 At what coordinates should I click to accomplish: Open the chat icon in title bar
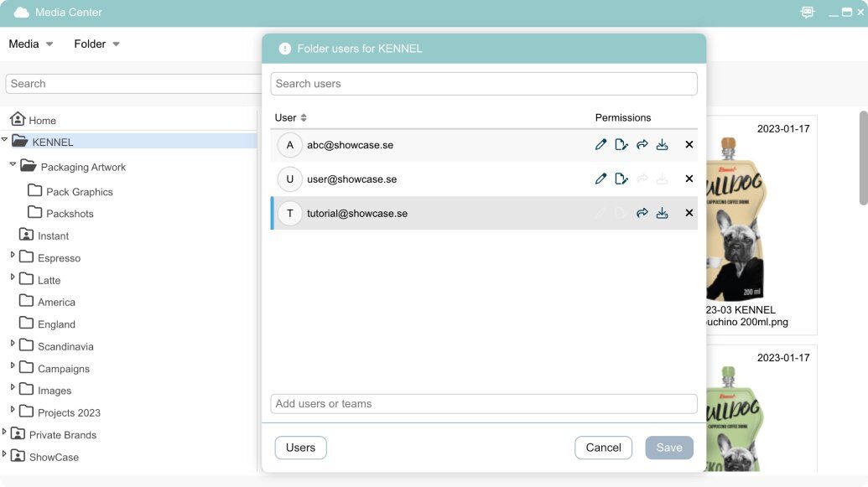(x=808, y=13)
